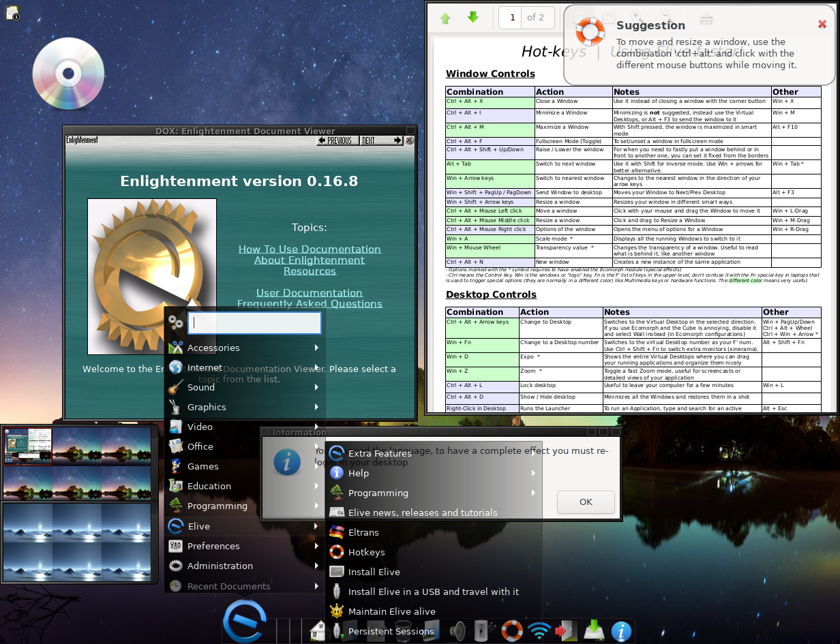Open the Resources link in DOX viewer
Image resolution: width=840 pixels, height=644 pixels.
tap(310, 271)
